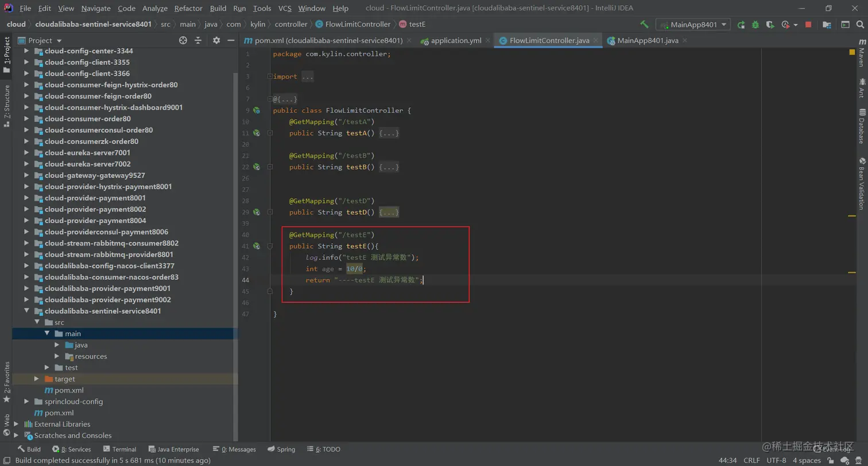
Task: Close the application.yml tab
Action: pyautogui.click(x=488, y=41)
